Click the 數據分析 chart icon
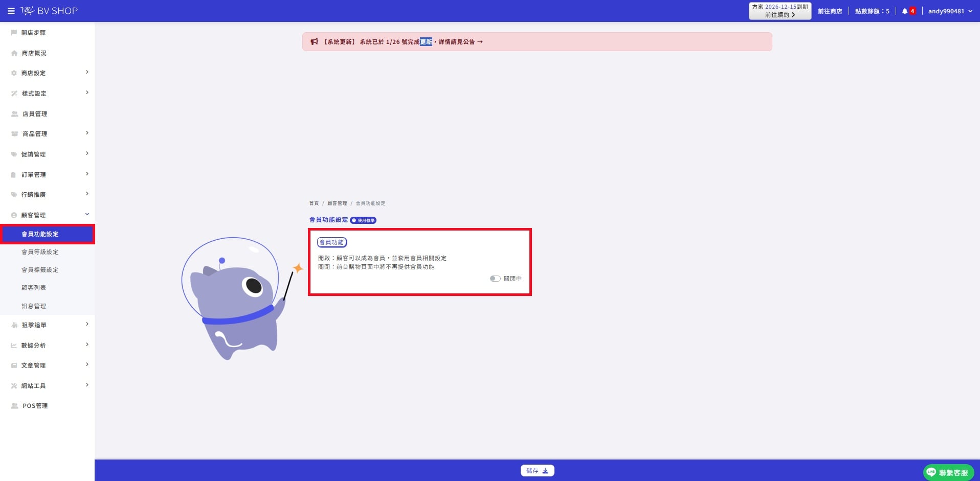The image size is (980, 481). (14, 346)
